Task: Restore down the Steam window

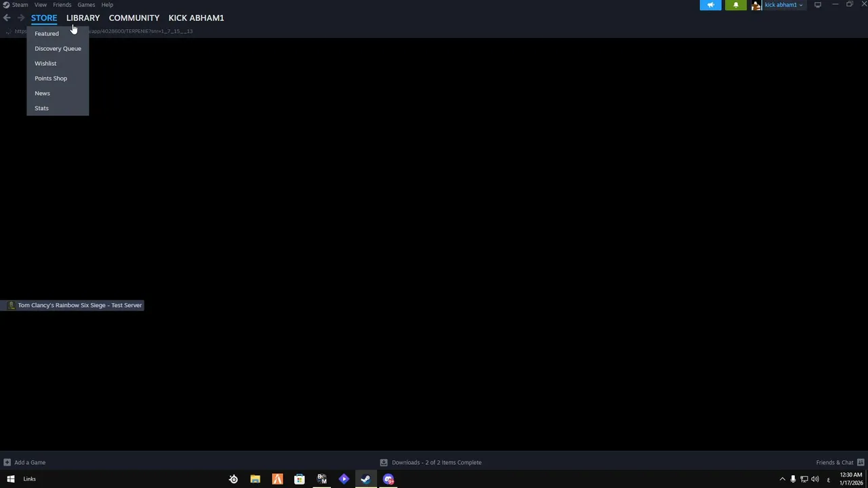Action: coord(849,5)
